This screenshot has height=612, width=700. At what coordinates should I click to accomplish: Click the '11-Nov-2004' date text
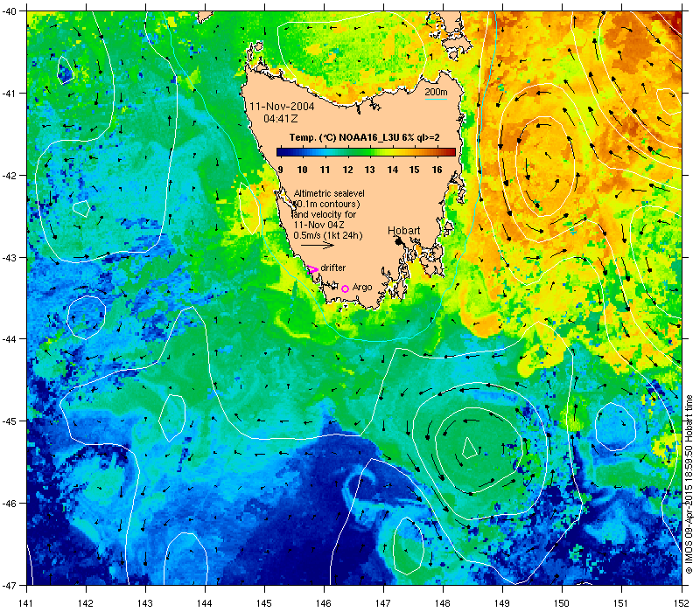coord(282,107)
